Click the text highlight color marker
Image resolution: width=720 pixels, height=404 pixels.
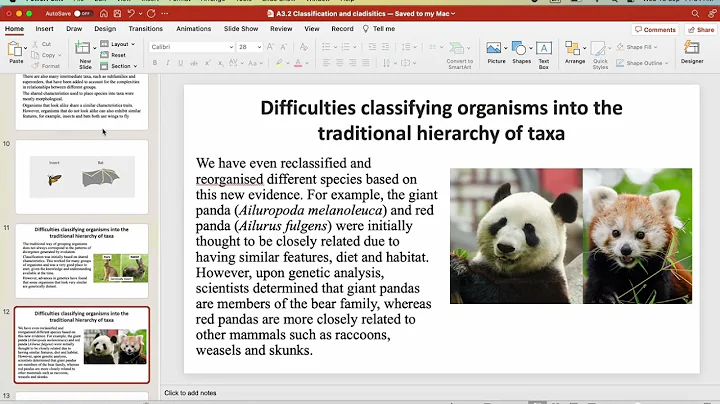tap(279, 63)
